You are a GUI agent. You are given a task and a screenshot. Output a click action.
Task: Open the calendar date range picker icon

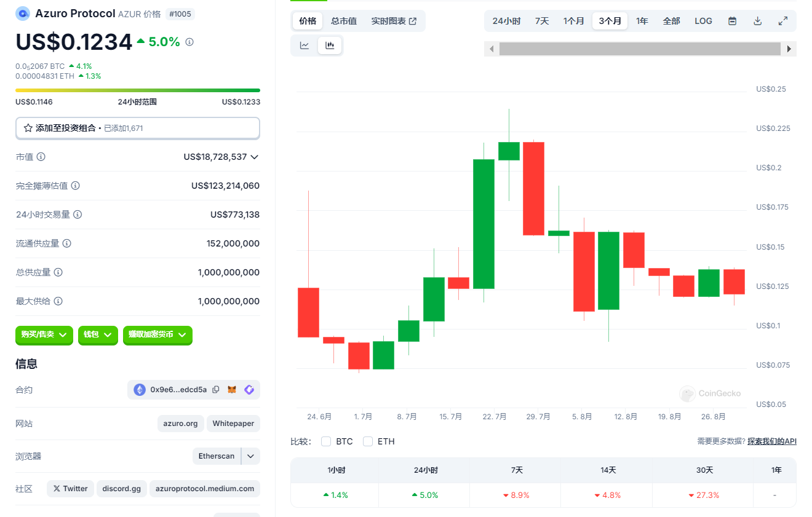732,21
